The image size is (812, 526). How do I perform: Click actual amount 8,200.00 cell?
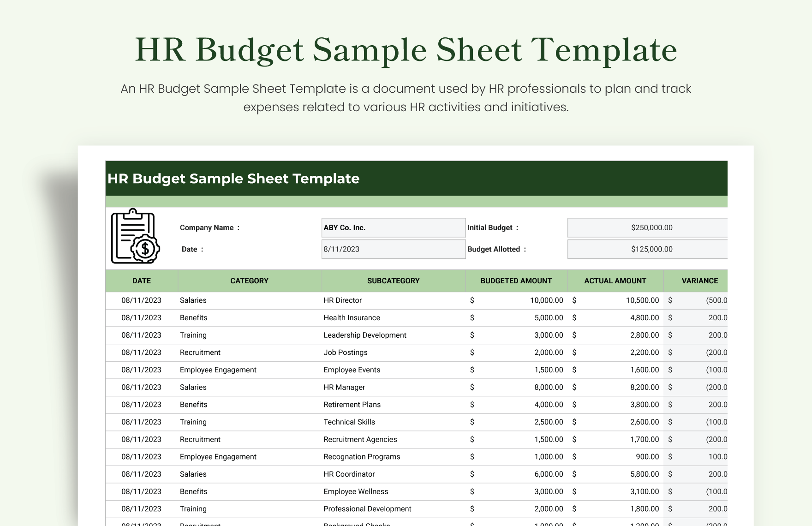[x=615, y=388]
